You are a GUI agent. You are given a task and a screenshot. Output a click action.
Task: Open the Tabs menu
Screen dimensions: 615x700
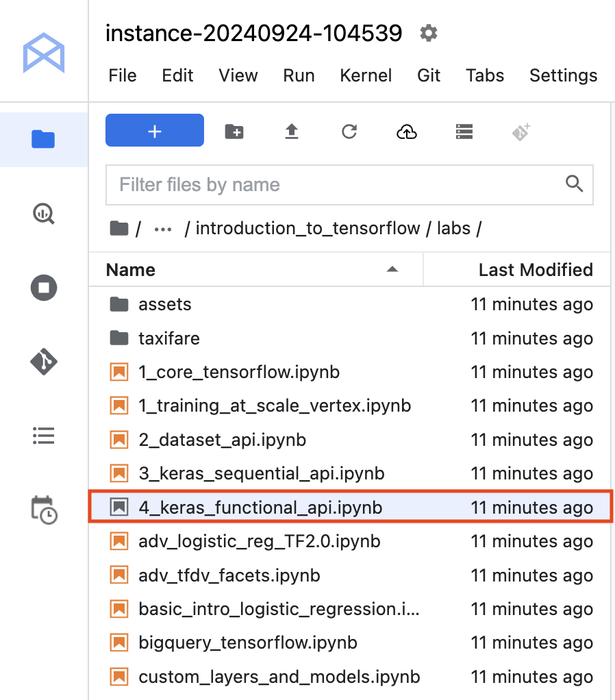[485, 75]
